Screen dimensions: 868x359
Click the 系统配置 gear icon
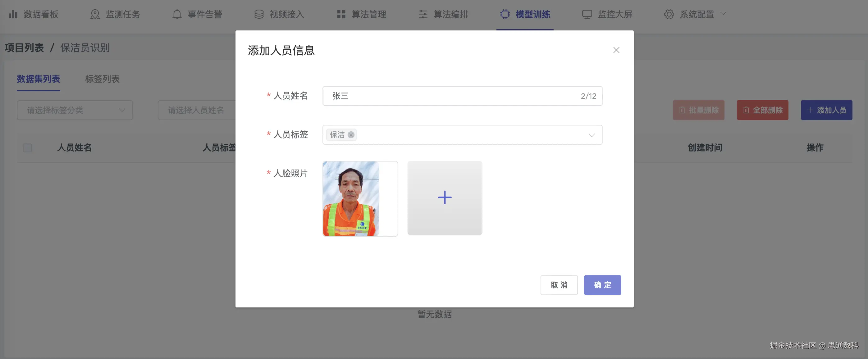pyautogui.click(x=669, y=14)
